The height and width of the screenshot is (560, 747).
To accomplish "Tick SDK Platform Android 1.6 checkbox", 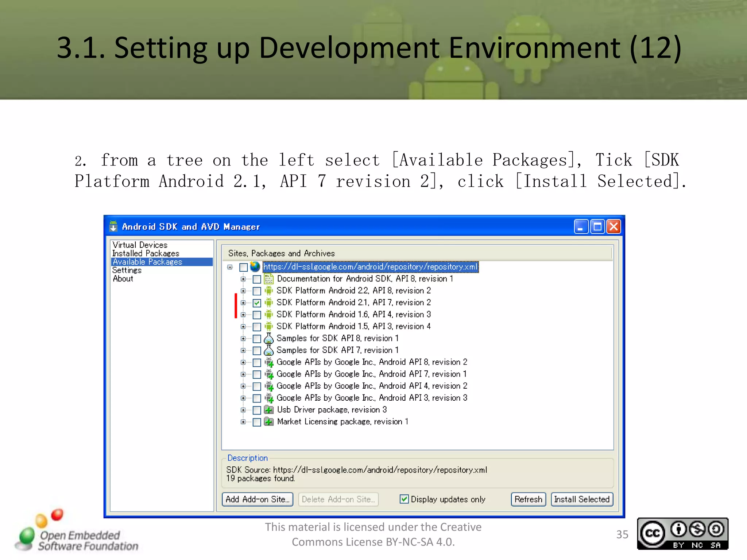I will click(x=257, y=315).
